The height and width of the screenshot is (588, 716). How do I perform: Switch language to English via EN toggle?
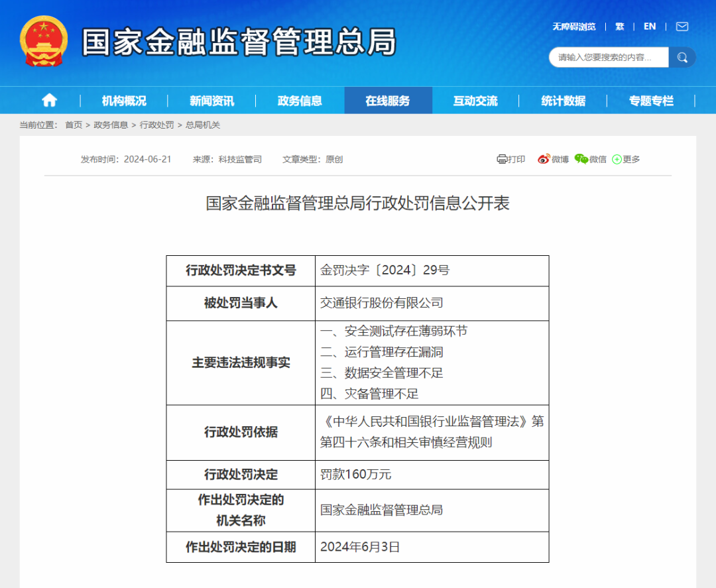coord(649,27)
